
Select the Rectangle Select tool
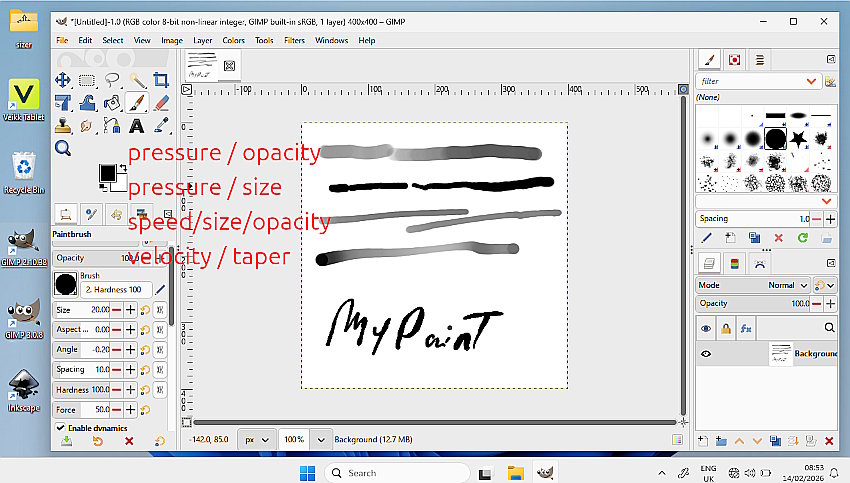coord(87,80)
